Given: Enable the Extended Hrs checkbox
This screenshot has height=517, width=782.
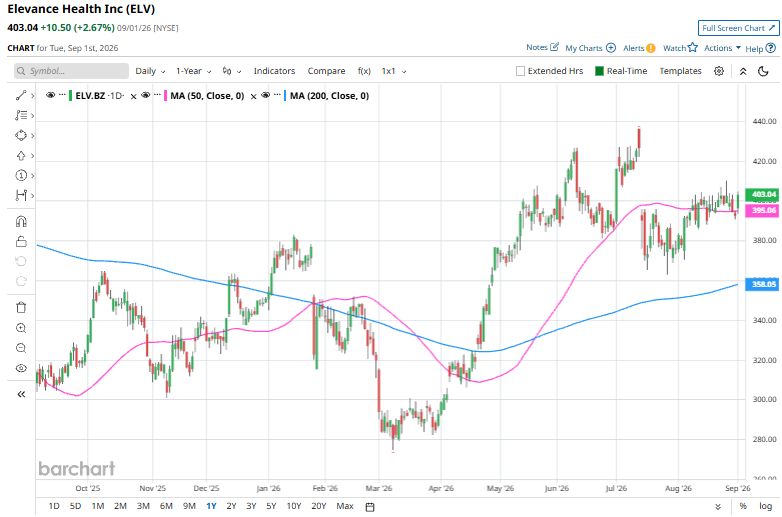Looking at the screenshot, I should pyautogui.click(x=520, y=71).
